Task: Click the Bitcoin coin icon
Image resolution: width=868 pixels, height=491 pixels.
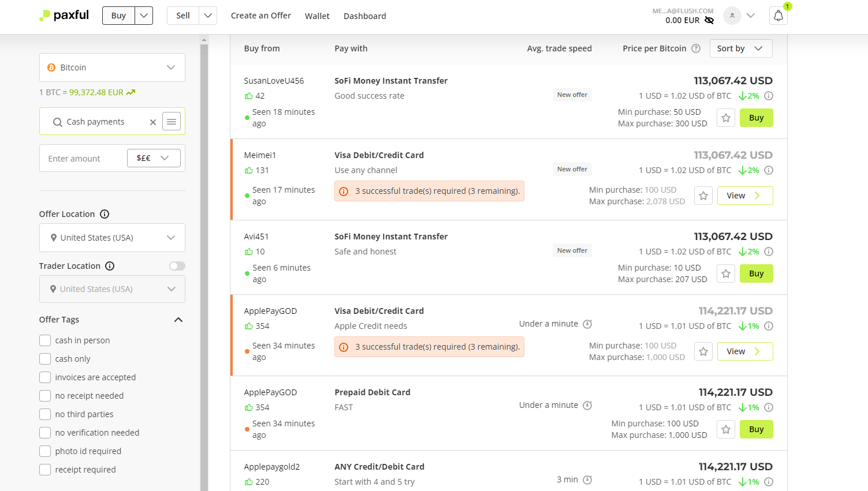Action: pyautogui.click(x=51, y=68)
